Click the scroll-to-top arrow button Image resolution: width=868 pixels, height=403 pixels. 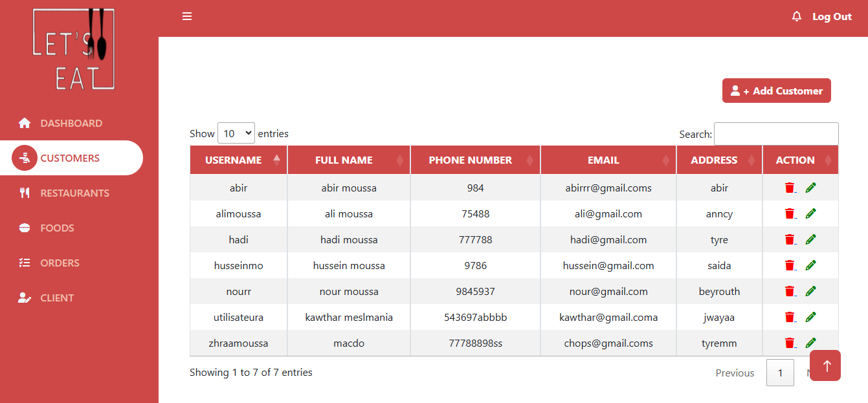pyautogui.click(x=825, y=365)
